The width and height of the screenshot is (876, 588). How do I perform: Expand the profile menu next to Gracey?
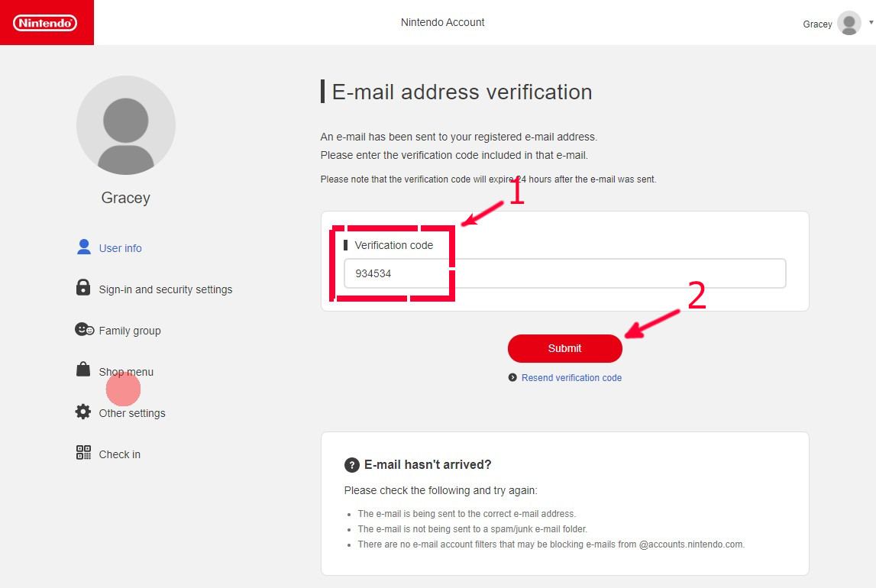870,24
